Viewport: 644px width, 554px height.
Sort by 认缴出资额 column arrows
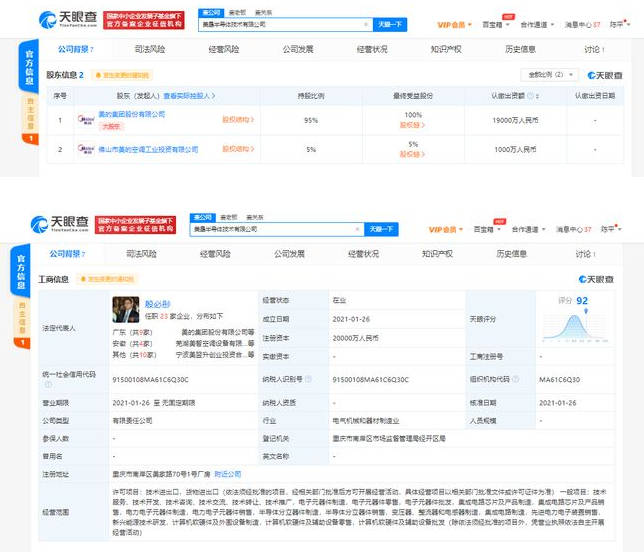click(x=537, y=96)
